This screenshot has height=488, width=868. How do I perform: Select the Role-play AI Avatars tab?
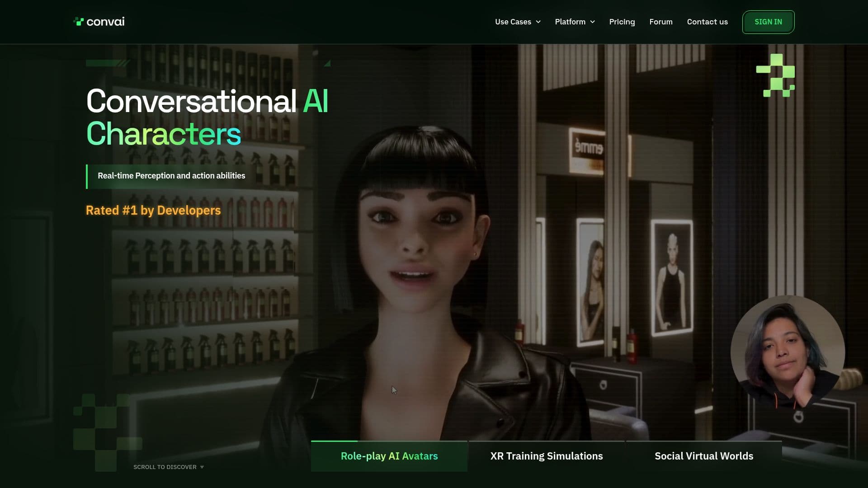[389, 456]
